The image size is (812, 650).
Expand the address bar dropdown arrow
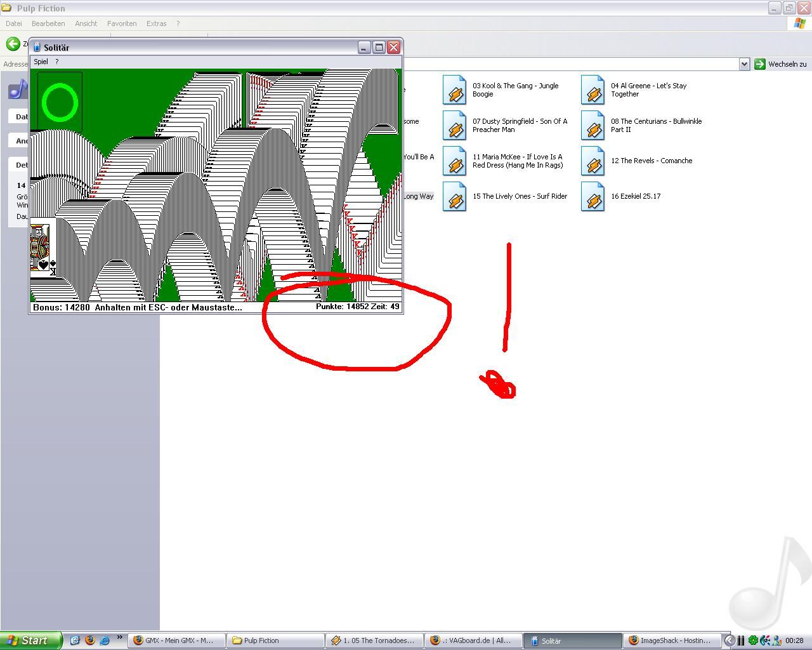click(x=744, y=64)
